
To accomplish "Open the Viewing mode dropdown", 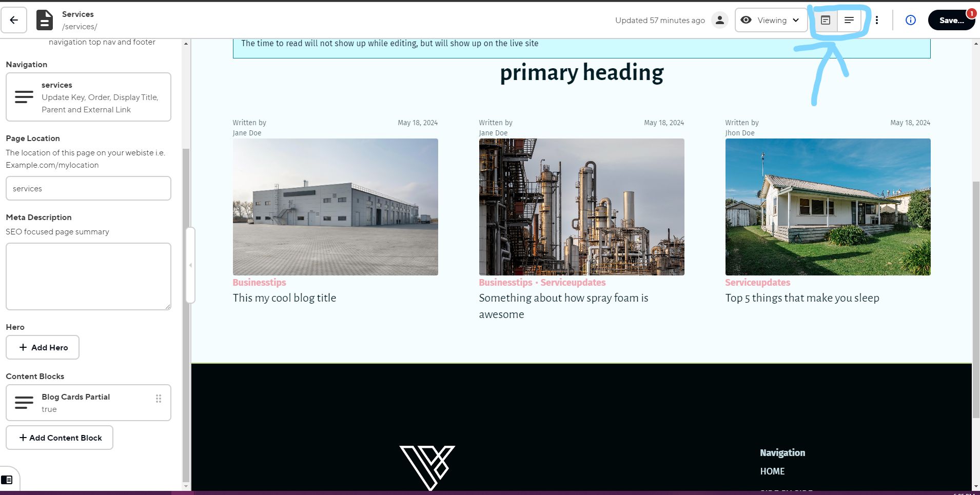I will (771, 21).
